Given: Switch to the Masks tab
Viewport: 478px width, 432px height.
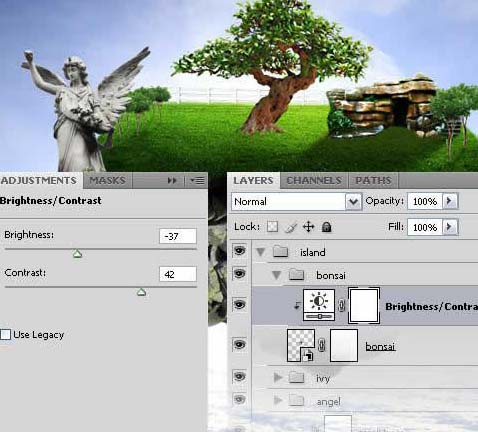Looking at the screenshot, I should pos(107,180).
